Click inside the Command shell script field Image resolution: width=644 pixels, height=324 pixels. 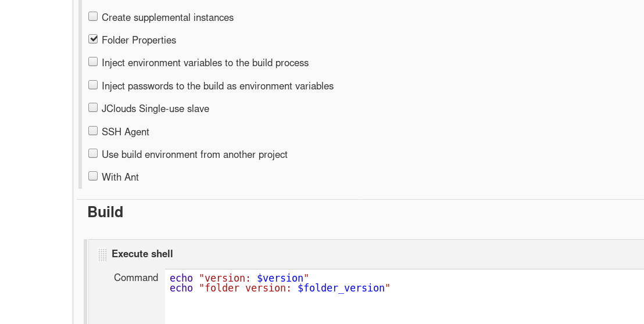404,297
